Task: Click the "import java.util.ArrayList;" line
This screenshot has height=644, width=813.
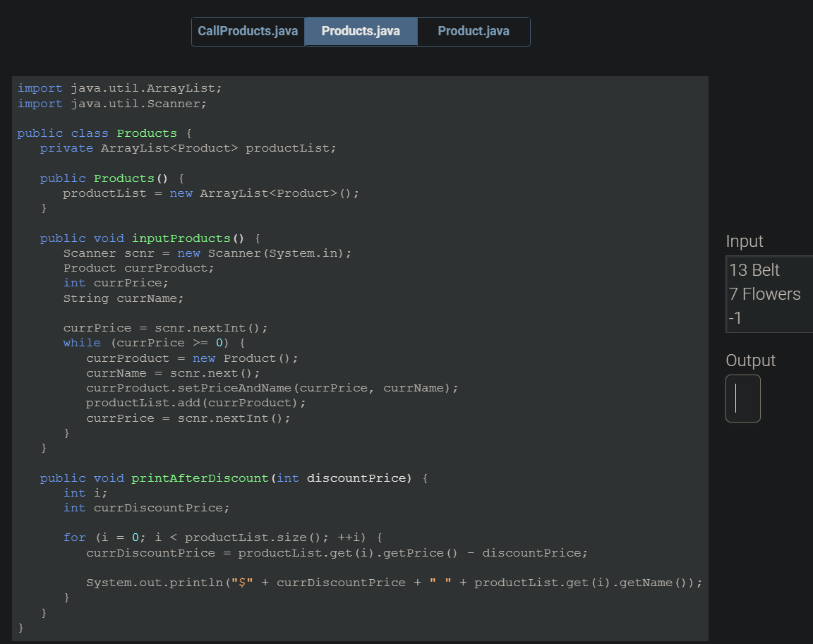Action: [120, 88]
